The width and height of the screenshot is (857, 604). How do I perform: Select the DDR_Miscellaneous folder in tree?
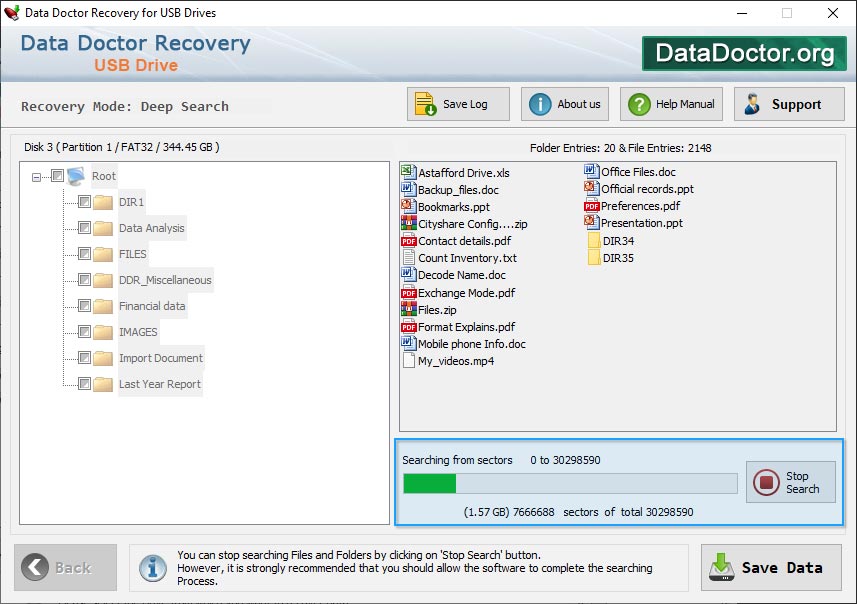[165, 280]
